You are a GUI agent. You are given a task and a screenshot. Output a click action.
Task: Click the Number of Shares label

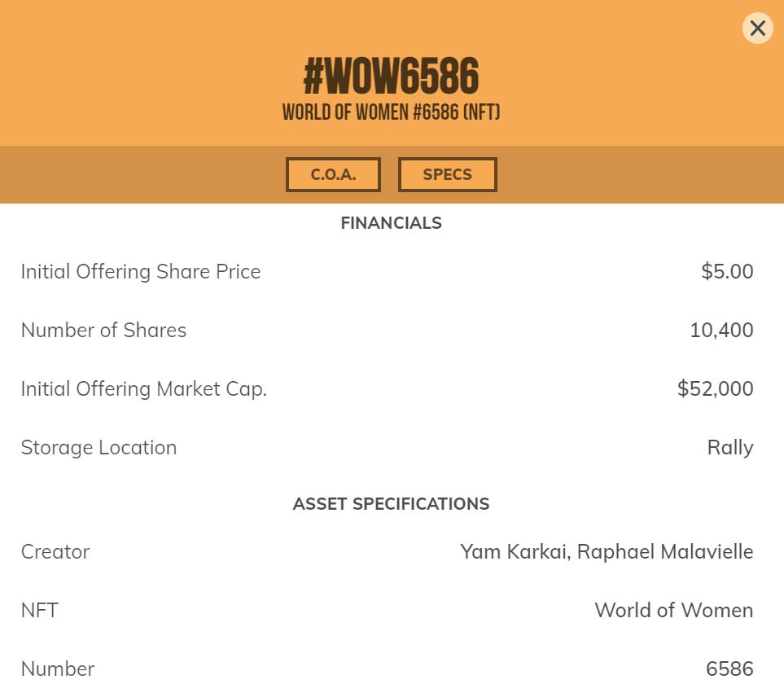pyautogui.click(x=103, y=330)
